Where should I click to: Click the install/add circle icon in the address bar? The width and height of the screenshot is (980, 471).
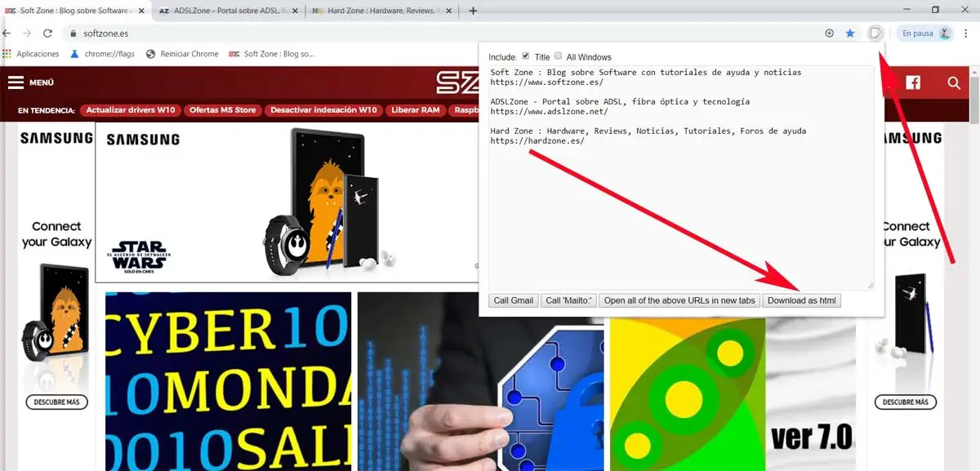[830, 33]
